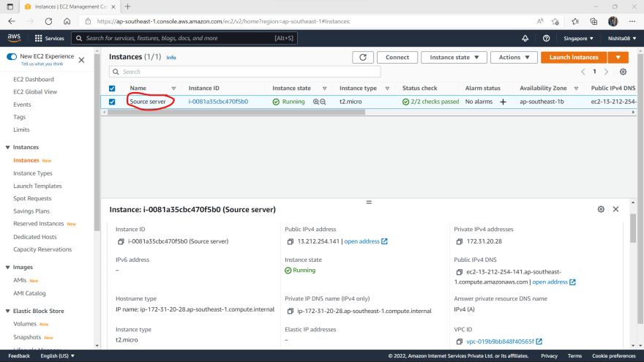
Task: Open AMI Catalog in sidebar
Action: [x=29, y=293]
